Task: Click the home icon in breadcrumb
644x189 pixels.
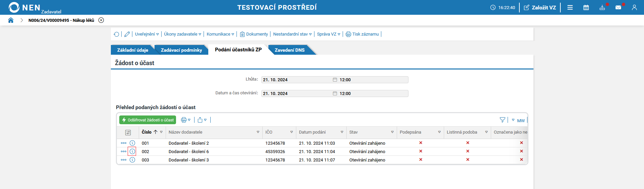Action: pyautogui.click(x=11, y=20)
